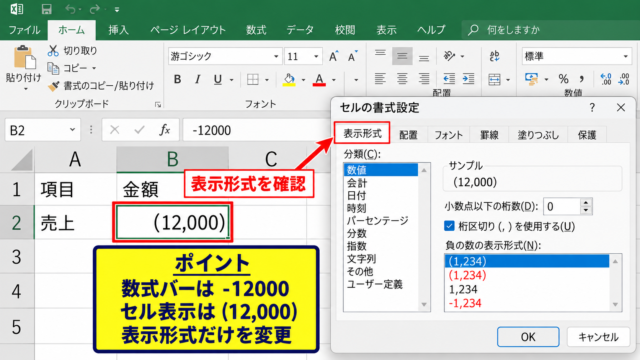The image size is (640, 360).
Task: Click the Redo arrow icon
Action: tap(95, 9)
